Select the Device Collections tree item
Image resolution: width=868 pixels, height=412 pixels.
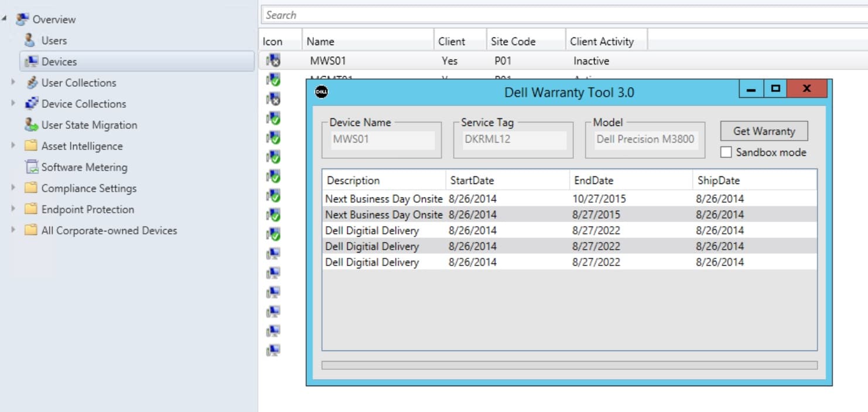[83, 104]
